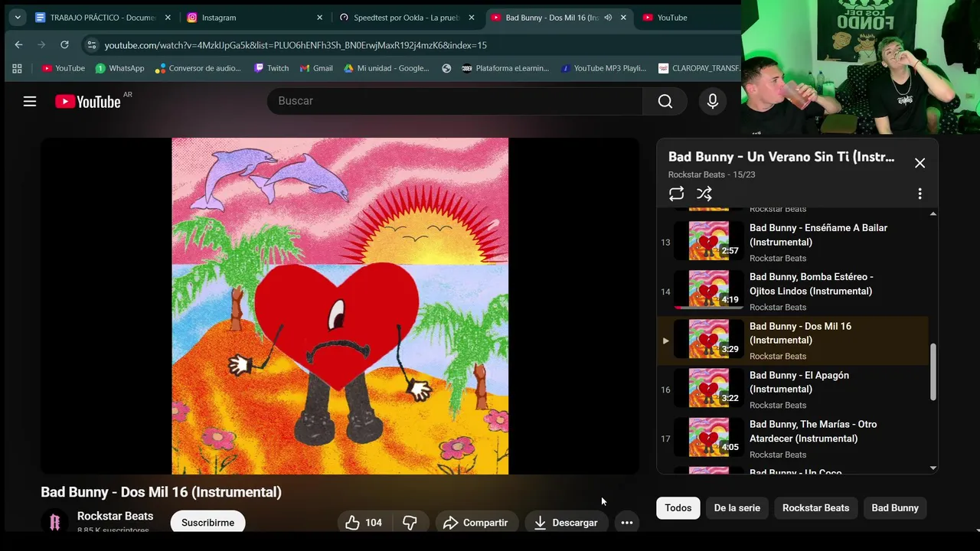The image size is (980, 551).
Task: Close the Speedtest tab
Action: tap(472, 17)
